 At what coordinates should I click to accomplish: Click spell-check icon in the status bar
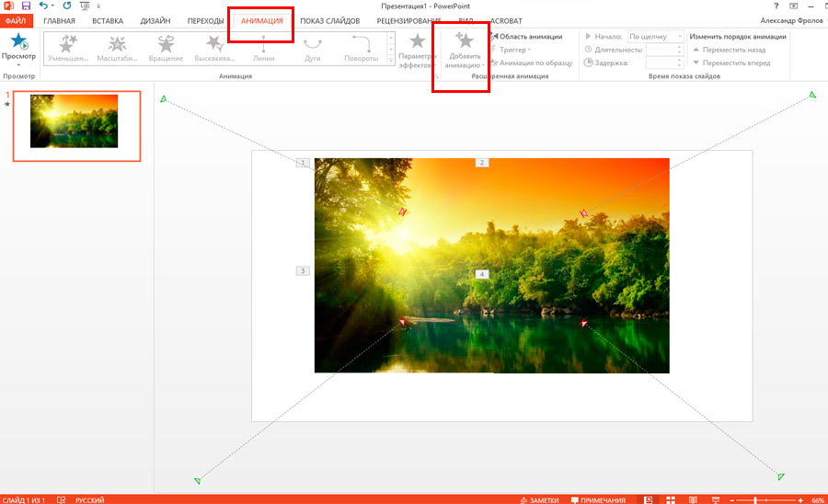click(62, 499)
